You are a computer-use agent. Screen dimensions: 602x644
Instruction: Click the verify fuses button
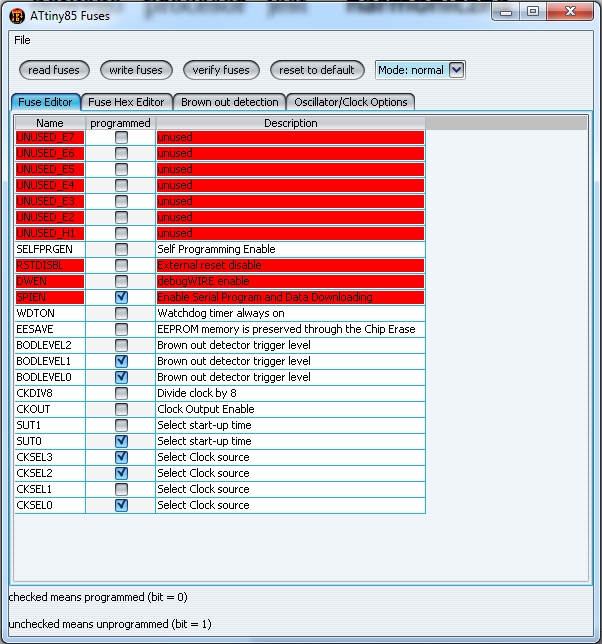tap(221, 70)
